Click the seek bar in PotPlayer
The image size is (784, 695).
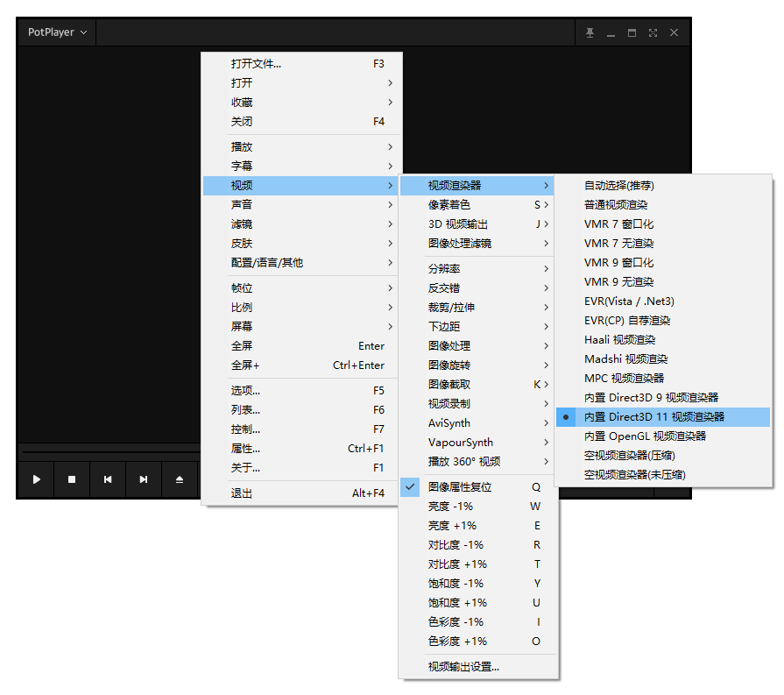[x=111, y=452]
